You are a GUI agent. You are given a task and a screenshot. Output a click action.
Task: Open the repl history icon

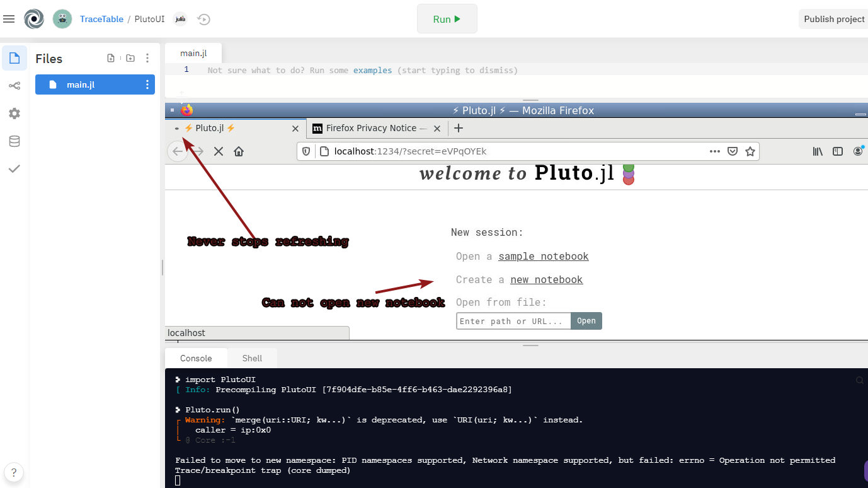click(x=203, y=19)
